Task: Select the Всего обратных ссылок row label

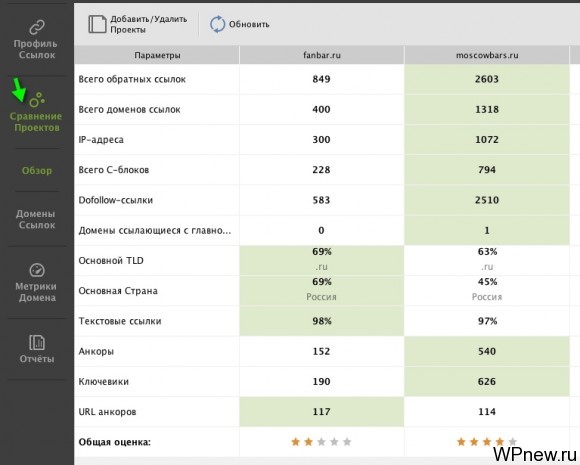Action: (x=132, y=79)
